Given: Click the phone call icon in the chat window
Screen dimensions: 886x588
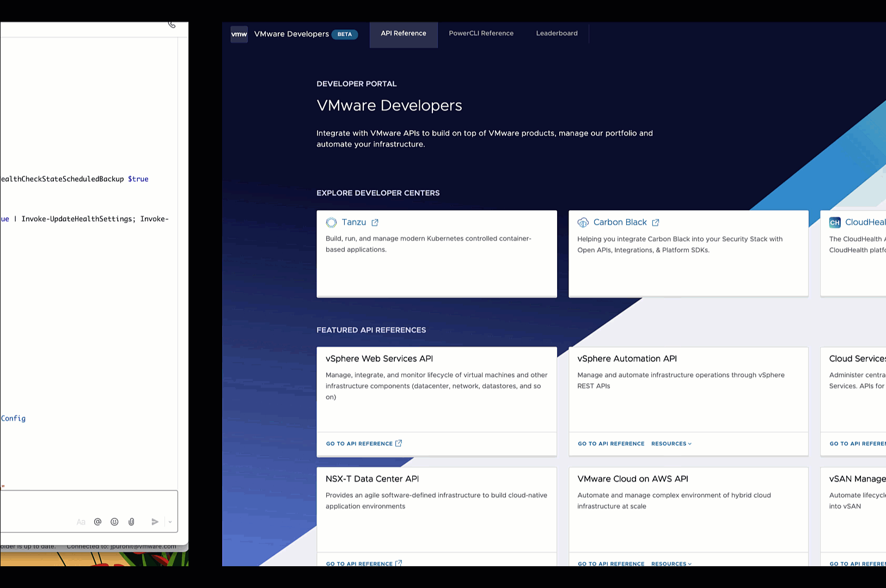Looking at the screenshot, I should pos(172,24).
